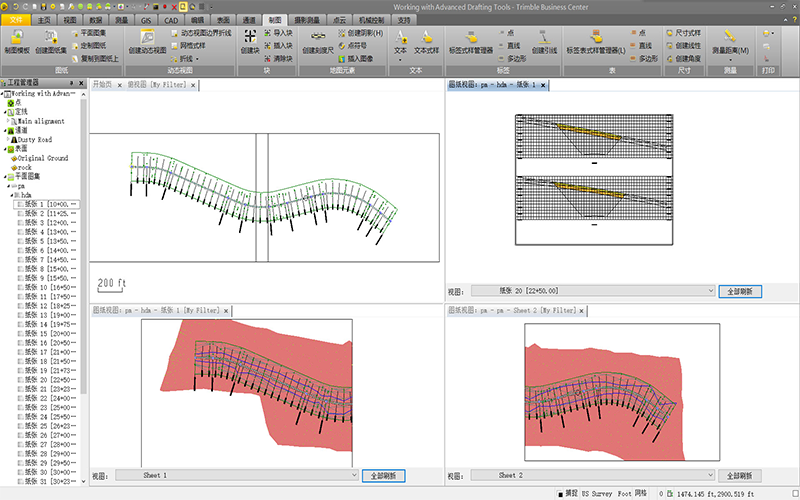Click the undo arrow in quick access toolbar
The height and width of the screenshot is (500, 800).
coord(16,7)
